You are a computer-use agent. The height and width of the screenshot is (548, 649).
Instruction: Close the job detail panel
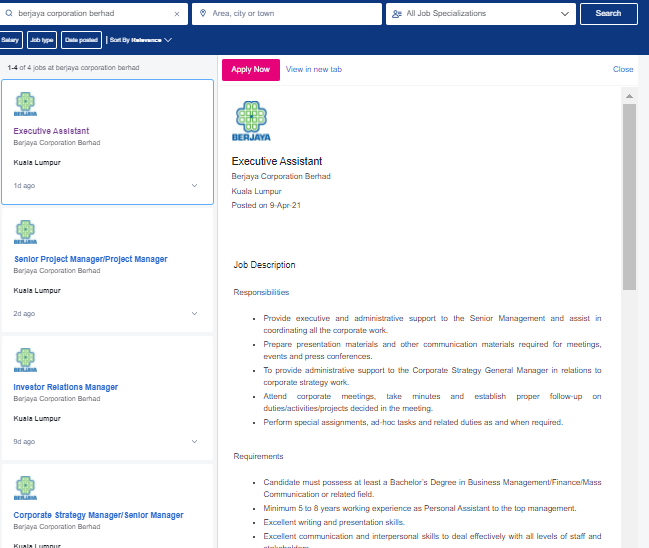tap(623, 70)
